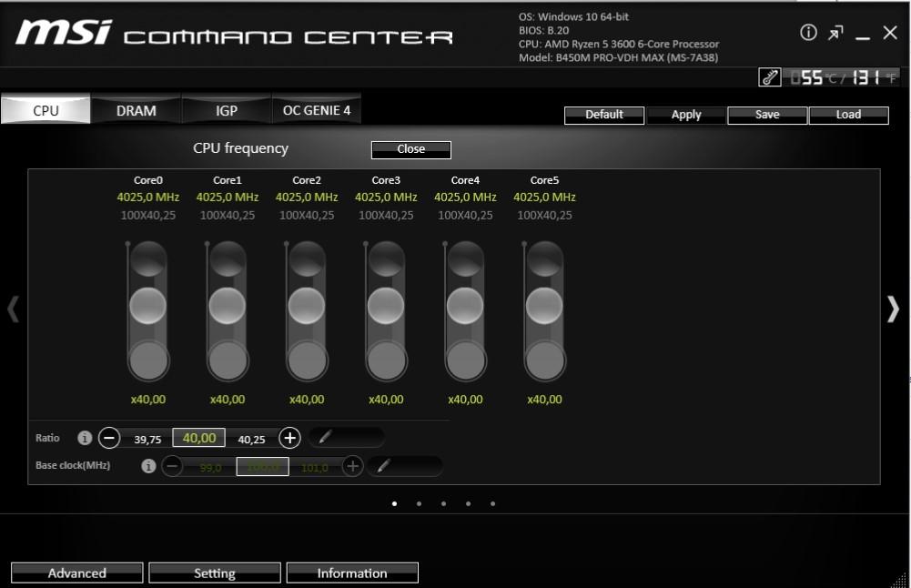Switch to the CPU tab

[46, 110]
